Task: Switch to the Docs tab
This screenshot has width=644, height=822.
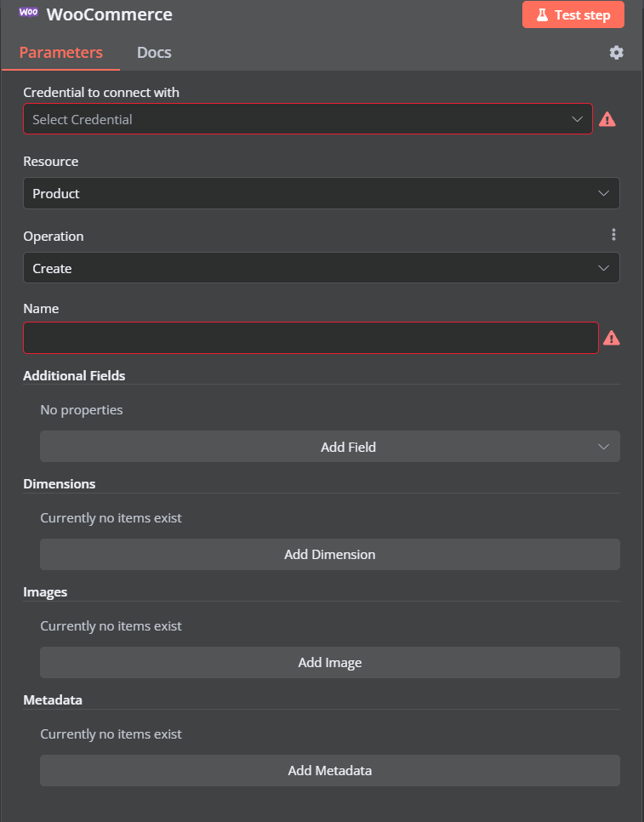Action: (154, 53)
